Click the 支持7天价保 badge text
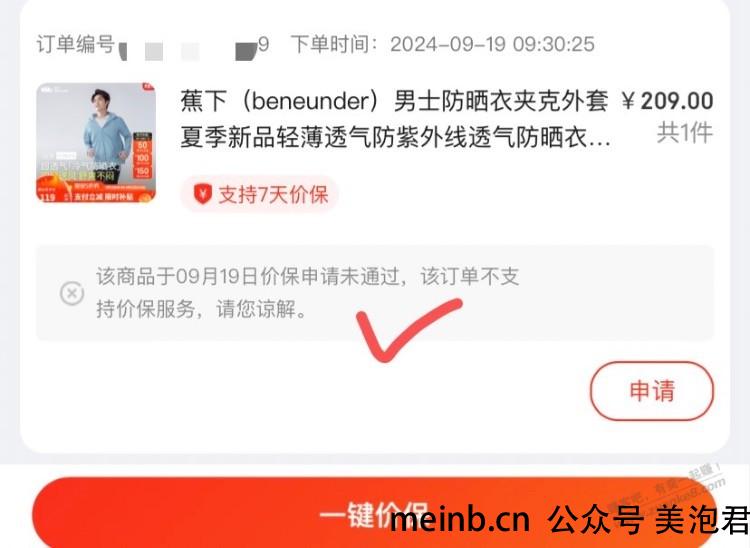 click(273, 195)
